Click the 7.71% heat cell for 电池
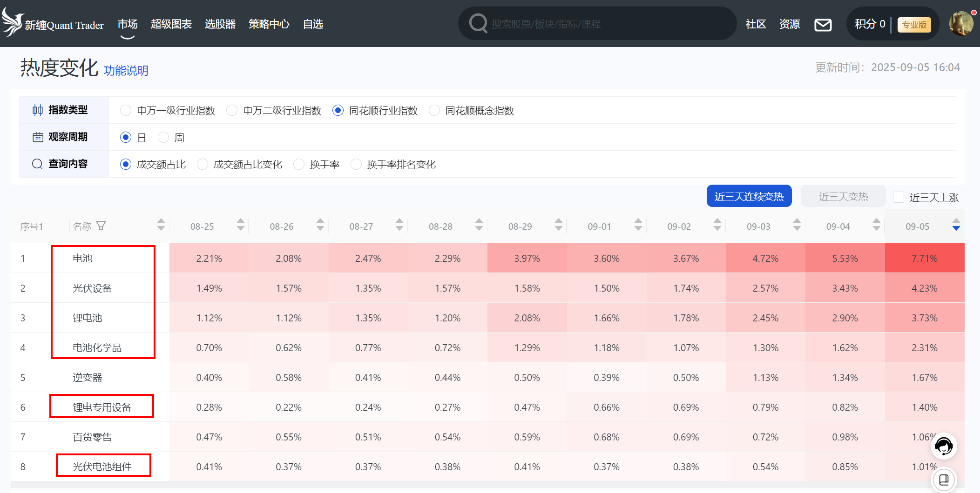This screenshot has width=980, height=493. click(x=924, y=258)
